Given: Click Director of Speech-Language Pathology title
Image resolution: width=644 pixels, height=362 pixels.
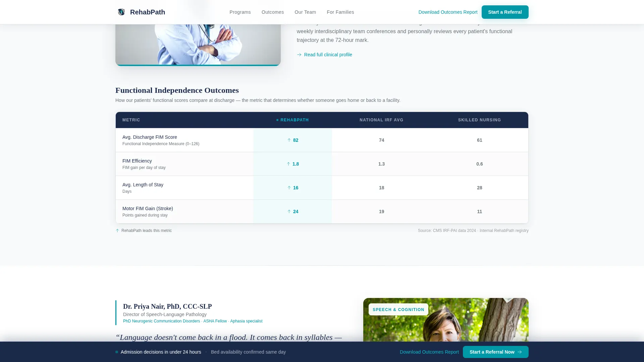Looking at the screenshot, I should 165,314.
